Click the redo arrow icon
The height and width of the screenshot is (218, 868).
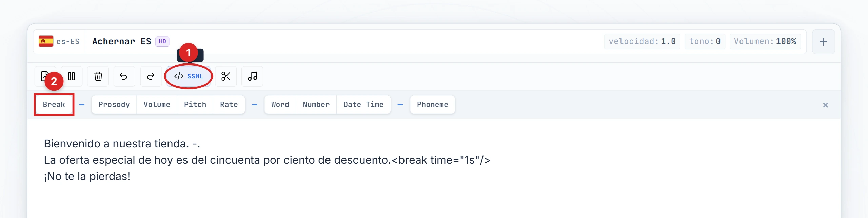(151, 76)
